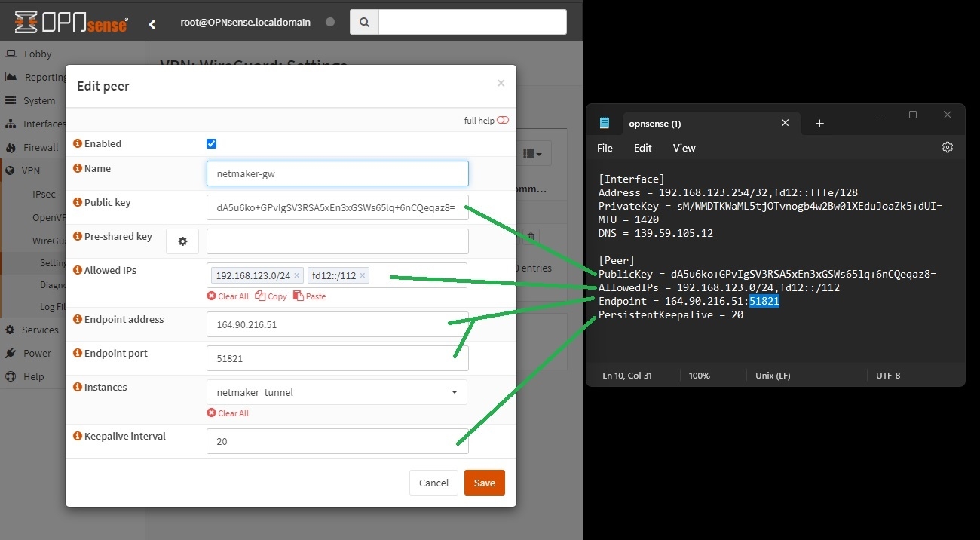Screen dimensions: 980x540
Task: Save the peer settings
Action: (x=484, y=483)
